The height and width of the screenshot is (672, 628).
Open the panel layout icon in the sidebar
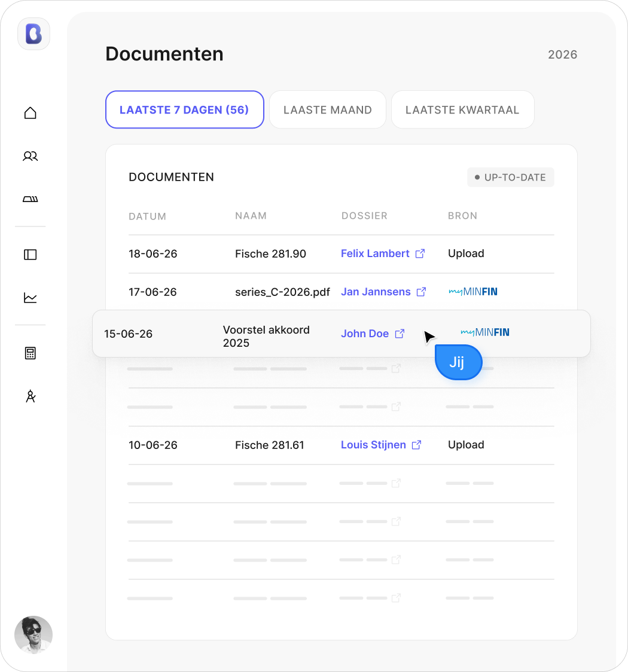[x=30, y=255]
